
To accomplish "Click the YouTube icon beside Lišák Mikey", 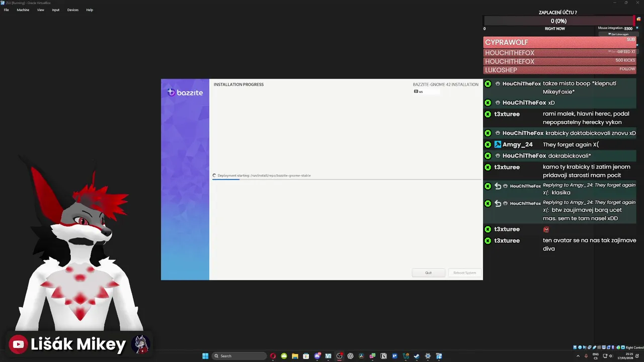I will 18,344.
